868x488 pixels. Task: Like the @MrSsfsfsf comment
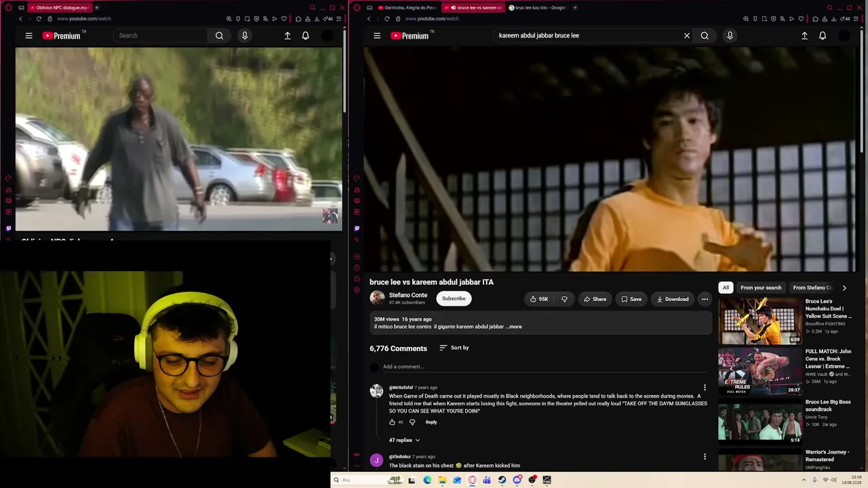tap(392, 422)
